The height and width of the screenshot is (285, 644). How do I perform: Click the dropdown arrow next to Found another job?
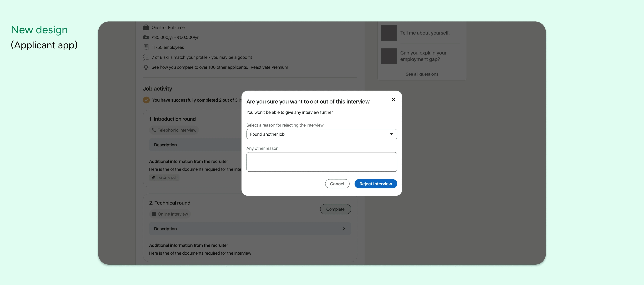tap(391, 134)
